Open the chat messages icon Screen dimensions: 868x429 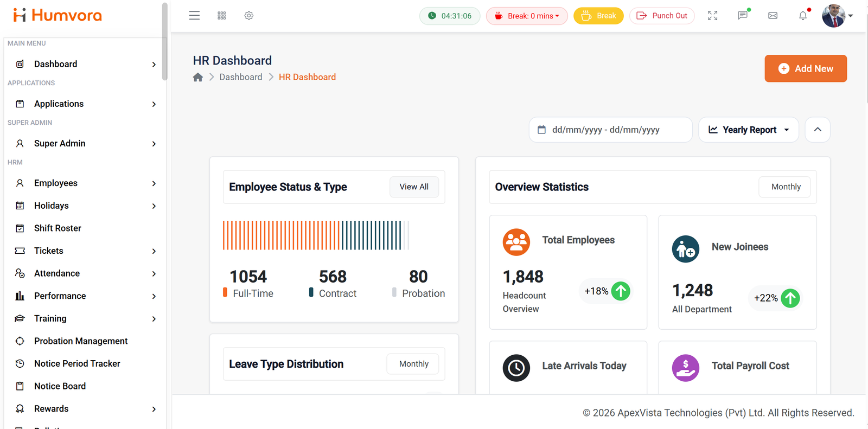click(x=743, y=15)
